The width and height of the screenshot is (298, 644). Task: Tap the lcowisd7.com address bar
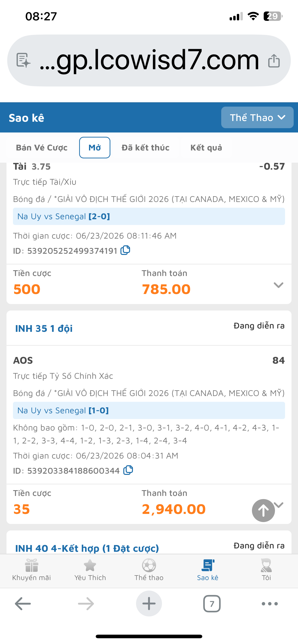(149, 61)
